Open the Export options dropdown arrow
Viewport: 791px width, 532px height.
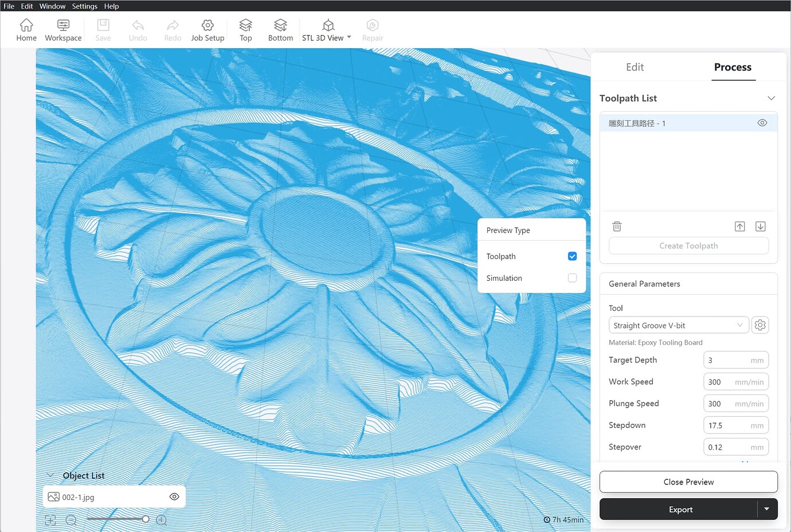click(x=766, y=509)
